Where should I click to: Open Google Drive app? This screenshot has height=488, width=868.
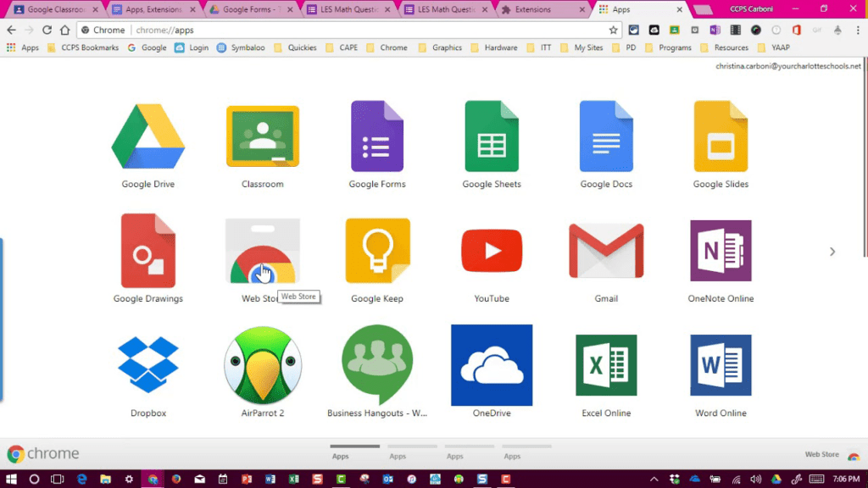coord(148,136)
